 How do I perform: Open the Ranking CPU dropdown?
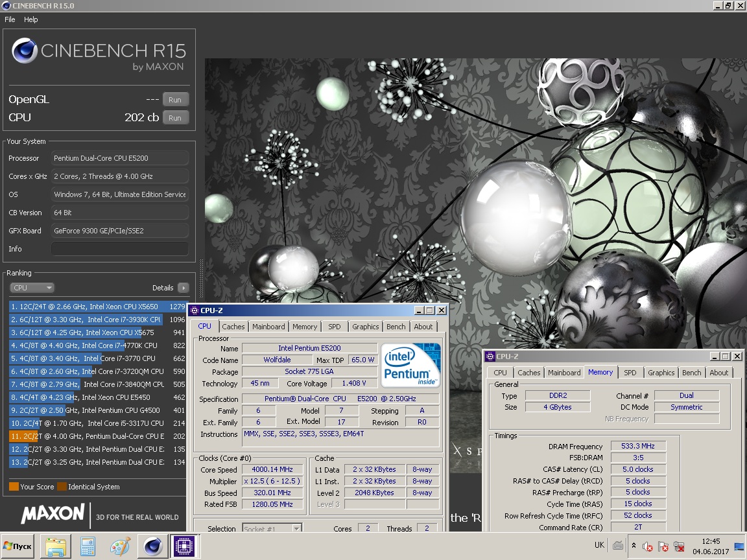tap(32, 288)
